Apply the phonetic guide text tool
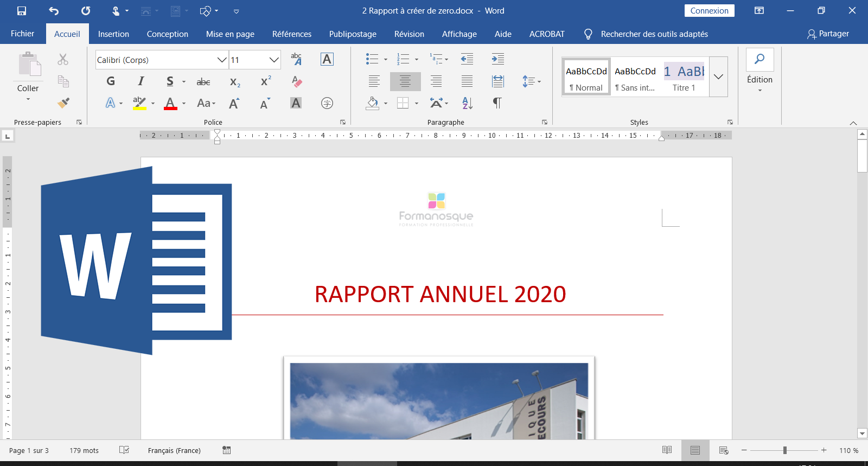Image resolution: width=868 pixels, height=466 pixels. tap(296, 59)
